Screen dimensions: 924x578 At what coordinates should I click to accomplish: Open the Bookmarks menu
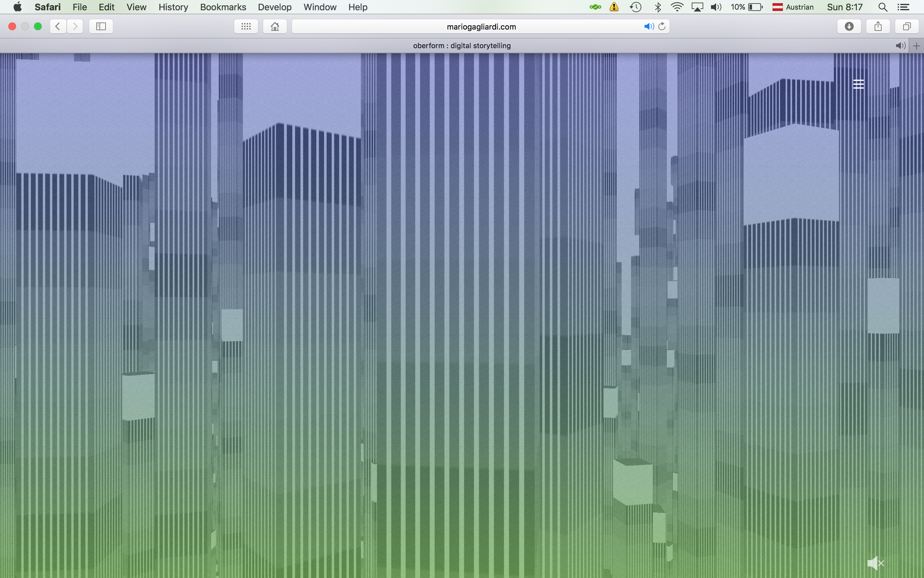click(223, 7)
